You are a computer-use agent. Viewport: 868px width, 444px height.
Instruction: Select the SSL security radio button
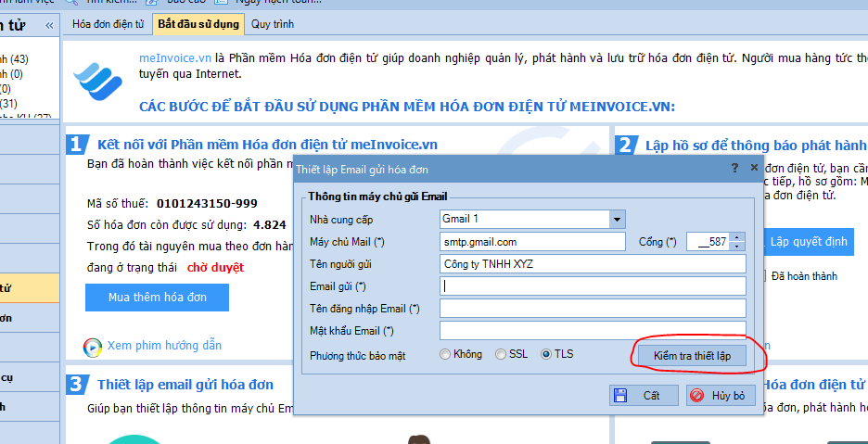click(501, 354)
